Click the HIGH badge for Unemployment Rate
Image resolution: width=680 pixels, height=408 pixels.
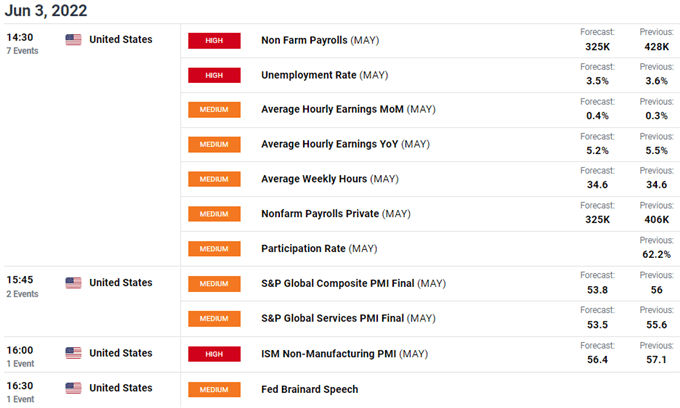[214, 76]
